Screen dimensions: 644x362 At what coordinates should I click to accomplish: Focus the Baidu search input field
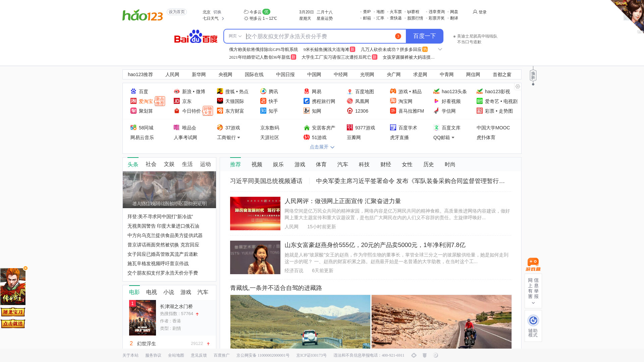pos(319,36)
